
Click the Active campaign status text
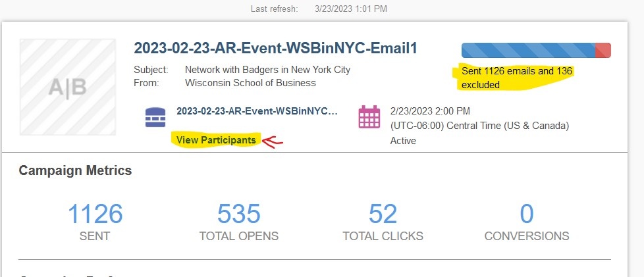tap(403, 140)
